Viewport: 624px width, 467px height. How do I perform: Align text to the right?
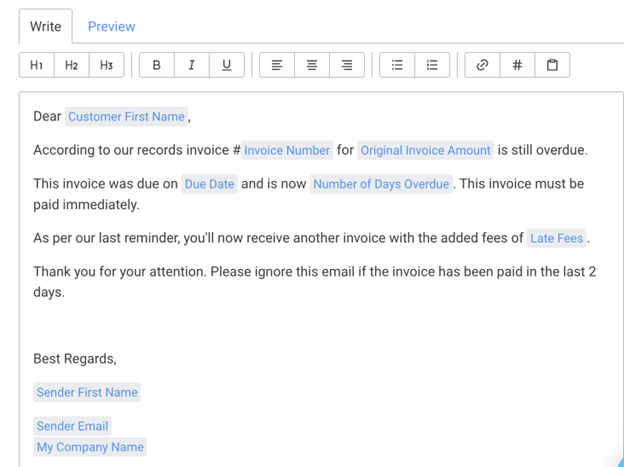(347, 65)
